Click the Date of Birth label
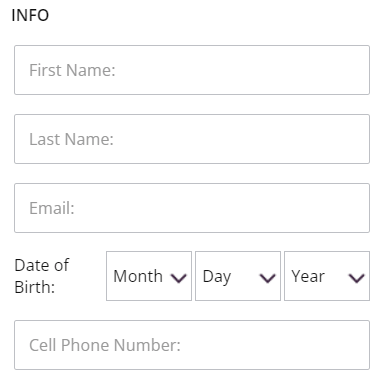Screen dimensions: 382x381 42,276
